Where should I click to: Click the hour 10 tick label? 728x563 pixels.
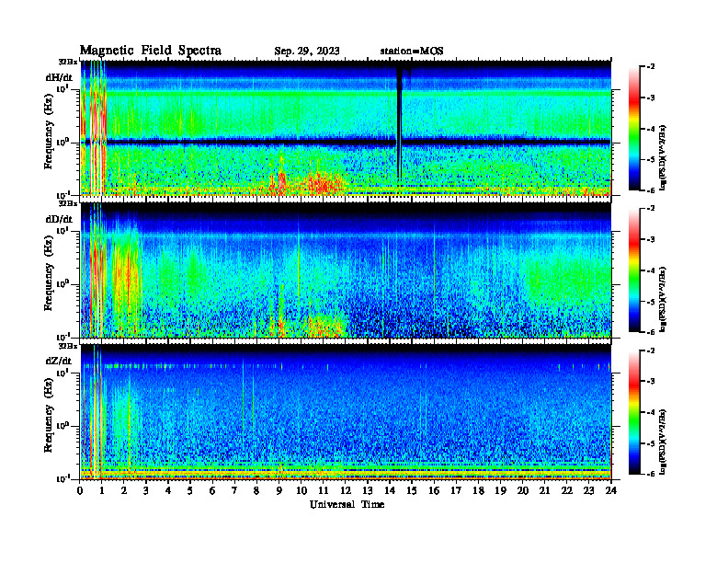pyautogui.click(x=301, y=490)
